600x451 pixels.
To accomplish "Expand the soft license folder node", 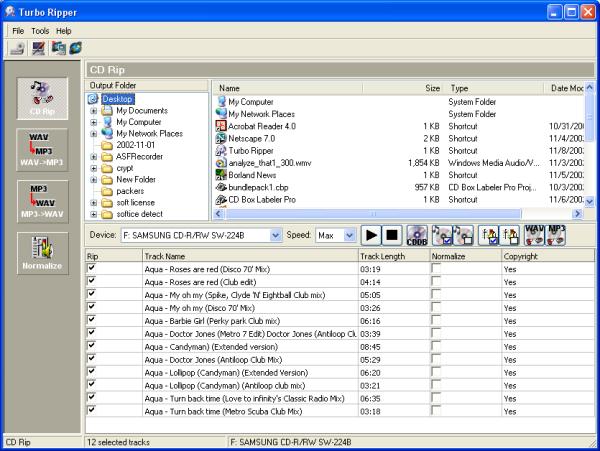I will [94, 203].
